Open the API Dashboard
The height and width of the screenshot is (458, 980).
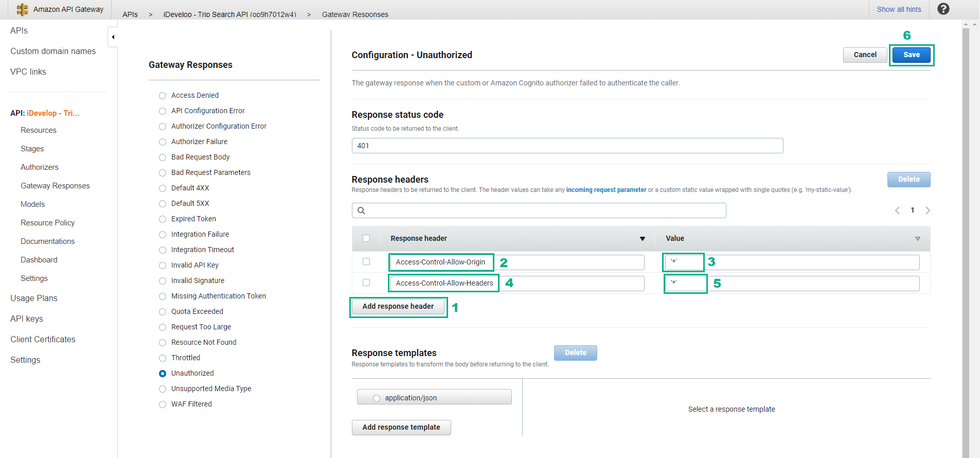click(x=39, y=260)
